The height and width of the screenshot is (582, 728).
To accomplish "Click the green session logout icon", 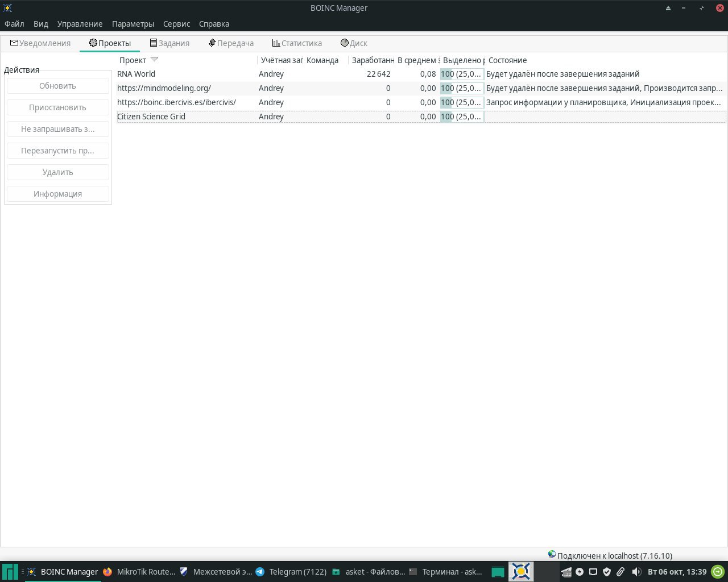I will (x=718, y=572).
